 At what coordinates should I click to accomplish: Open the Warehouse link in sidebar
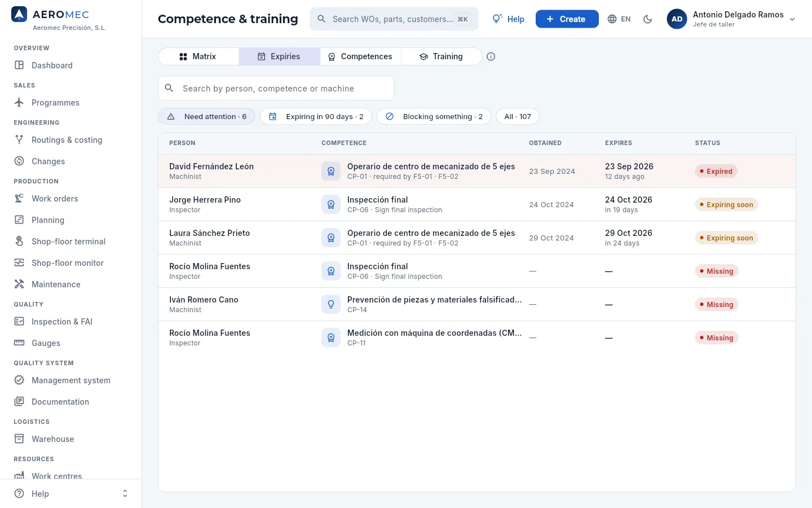pyautogui.click(x=53, y=439)
